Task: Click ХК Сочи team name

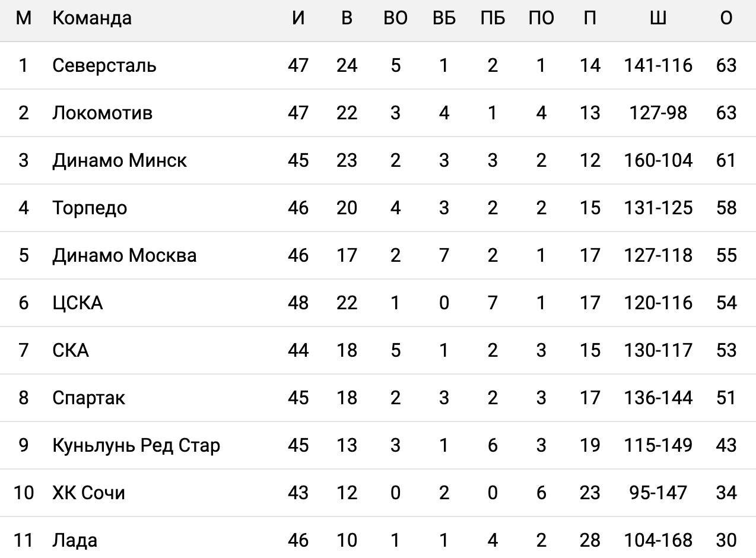Action: tap(88, 493)
